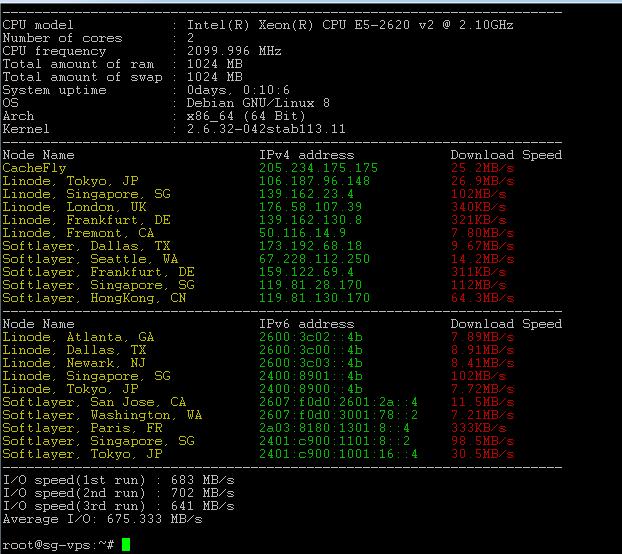This screenshot has width=622, height=554.
Task: Click the '14.2MB/s' speed value
Action: pyautogui.click(x=482, y=259)
